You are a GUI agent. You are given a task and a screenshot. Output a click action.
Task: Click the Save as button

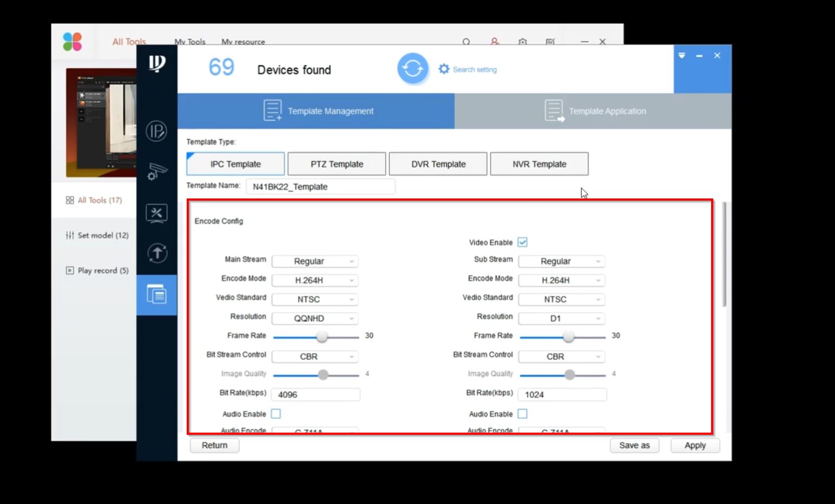click(x=634, y=445)
